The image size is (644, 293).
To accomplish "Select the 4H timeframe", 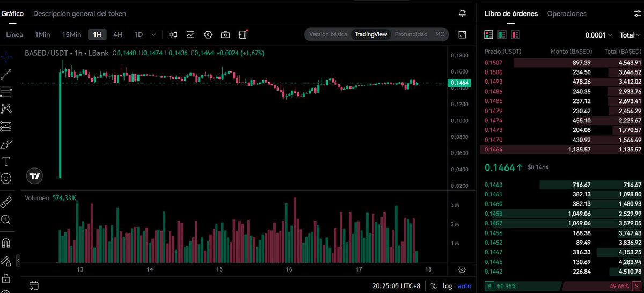I will 118,34.
